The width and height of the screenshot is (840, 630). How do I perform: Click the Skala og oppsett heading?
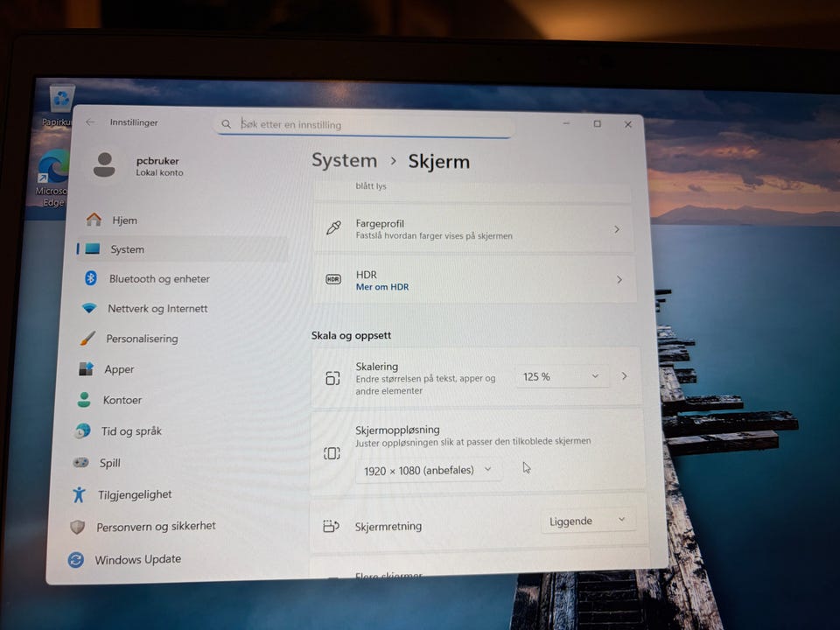coord(351,335)
